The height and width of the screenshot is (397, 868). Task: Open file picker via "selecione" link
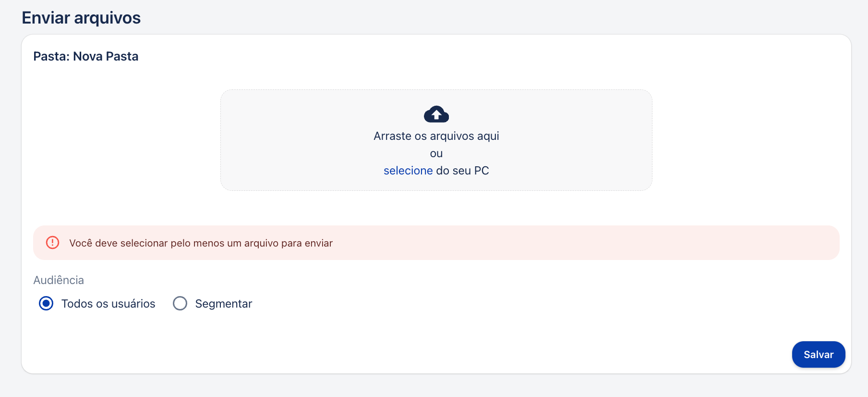click(x=408, y=171)
